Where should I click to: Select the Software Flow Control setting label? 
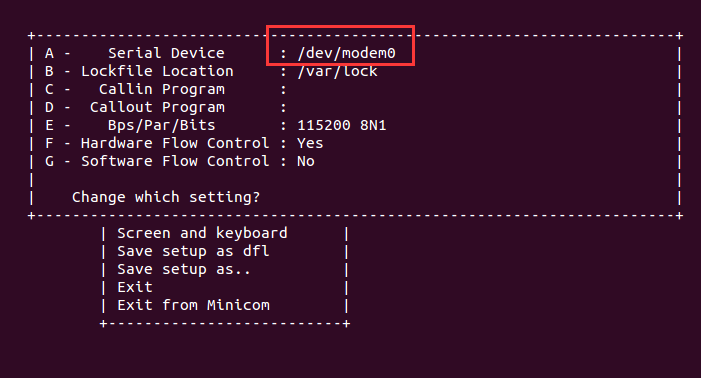click(175, 161)
